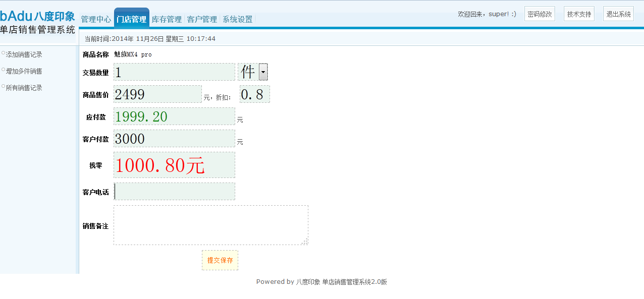Open the 管理中心 tab
644x299 pixels.
coord(96,20)
